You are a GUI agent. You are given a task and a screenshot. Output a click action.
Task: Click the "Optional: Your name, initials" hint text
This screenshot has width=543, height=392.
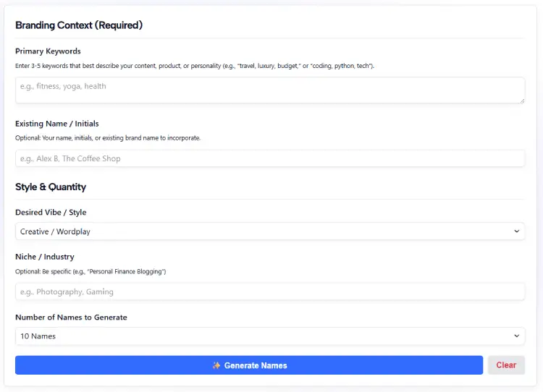pos(108,137)
